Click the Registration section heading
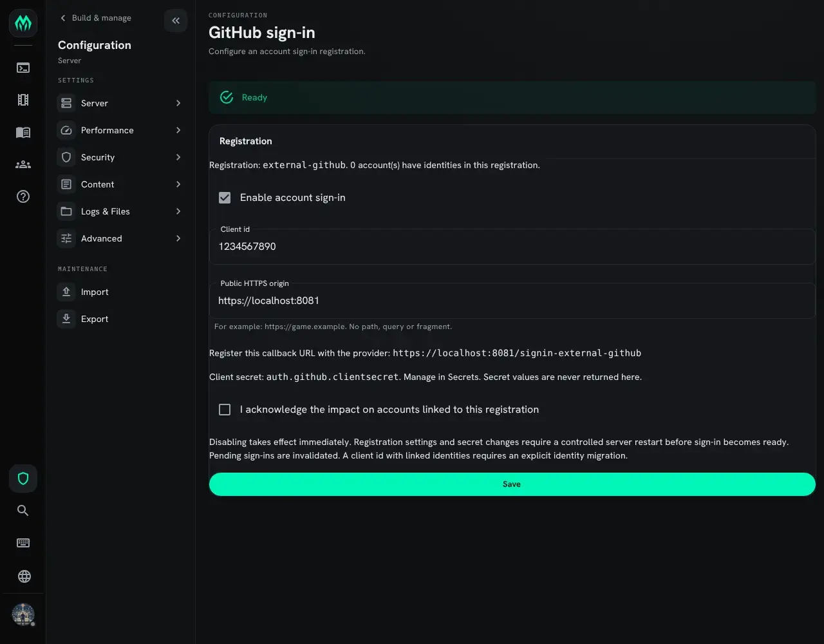This screenshot has height=644, width=824. coord(246,141)
